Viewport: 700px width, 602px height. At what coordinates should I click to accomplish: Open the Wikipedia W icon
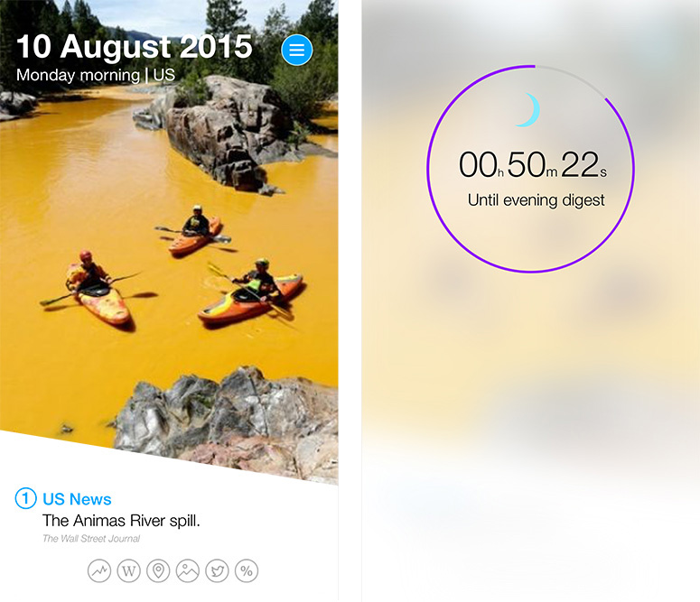tap(128, 570)
